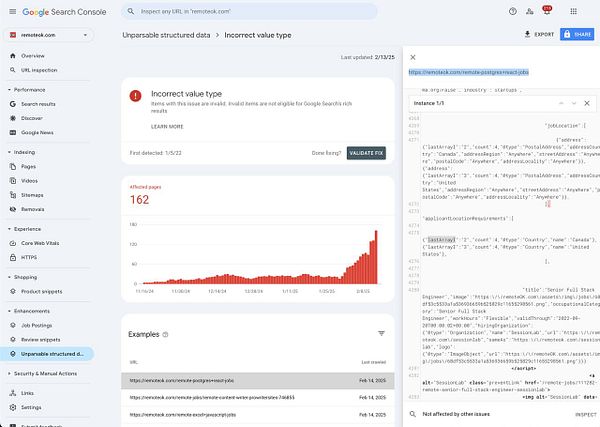Select Unparsable structured data menu item
This screenshot has height=427, width=600.
click(47, 354)
